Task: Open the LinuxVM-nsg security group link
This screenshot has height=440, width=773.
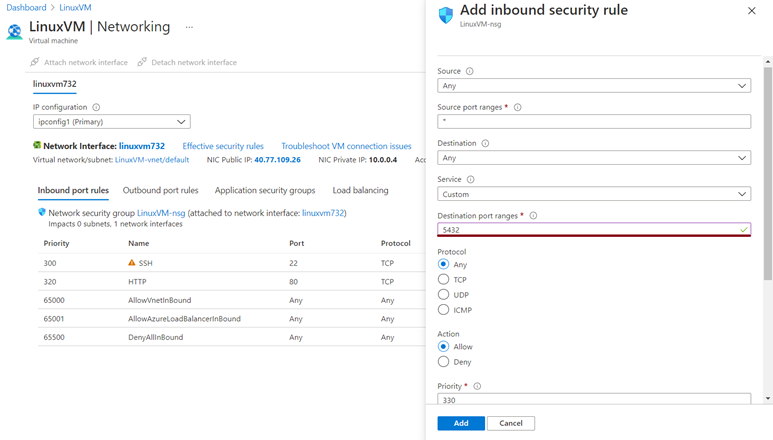Action: 161,213
